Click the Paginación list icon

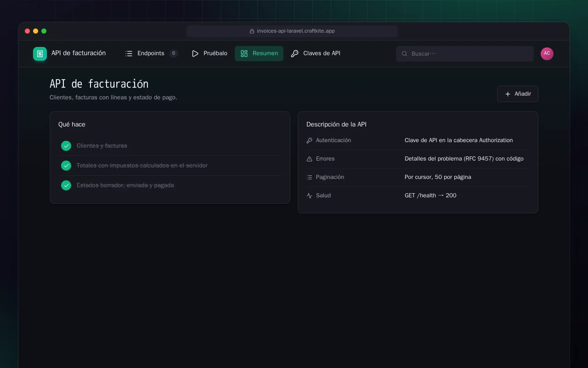[309, 177]
